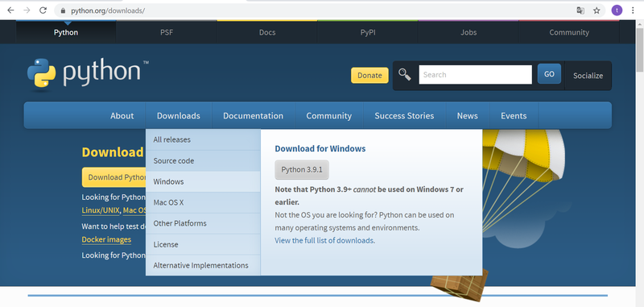644x307 pixels.
Task: Click the address bar URL
Action: click(108, 10)
